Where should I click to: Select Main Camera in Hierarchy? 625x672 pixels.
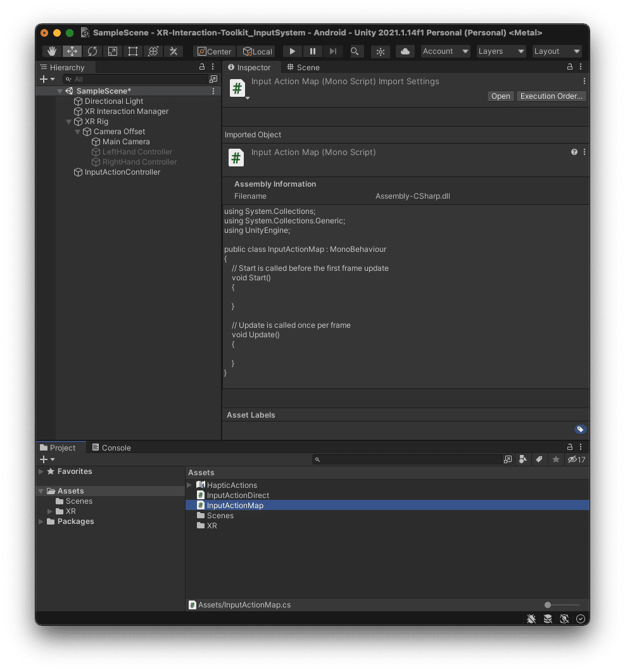coord(125,142)
